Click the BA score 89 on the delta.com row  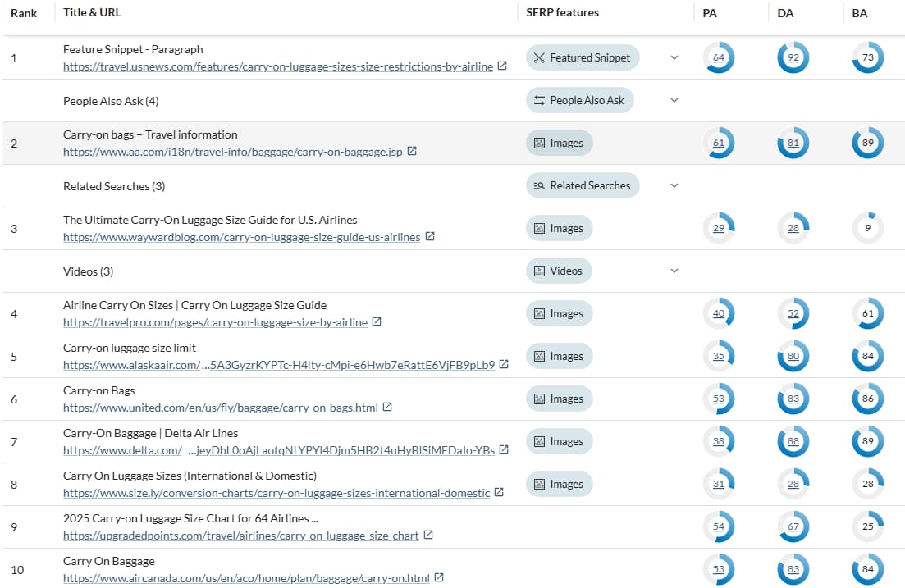click(867, 441)
